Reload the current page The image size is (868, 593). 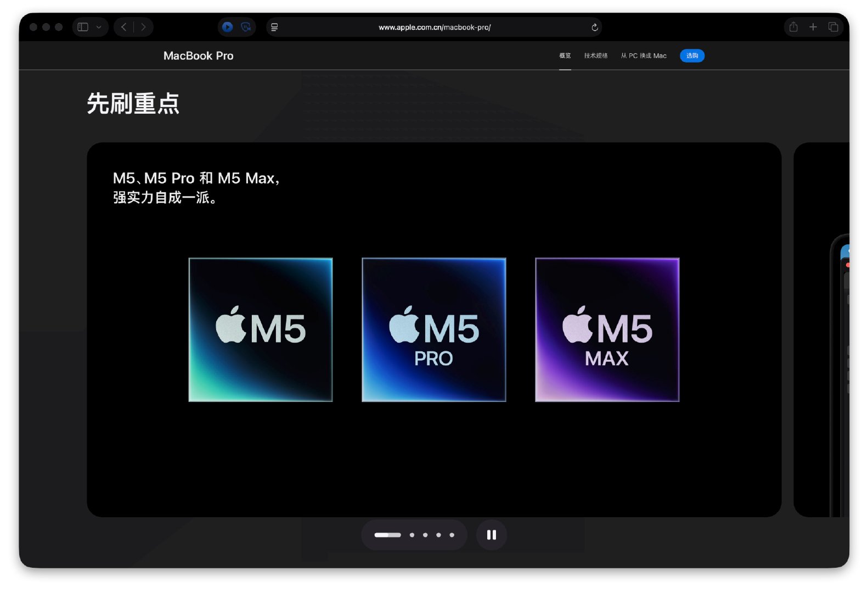(x=594, y=27)
